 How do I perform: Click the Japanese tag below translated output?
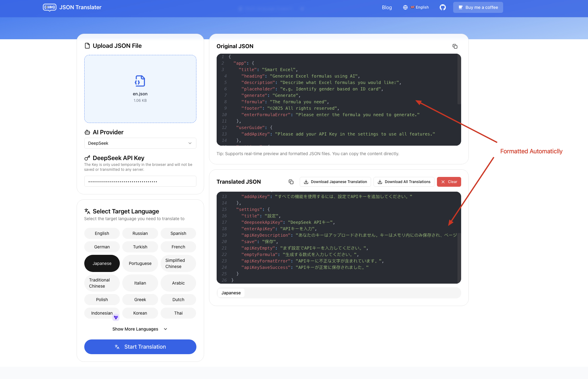tap(230, 293)
